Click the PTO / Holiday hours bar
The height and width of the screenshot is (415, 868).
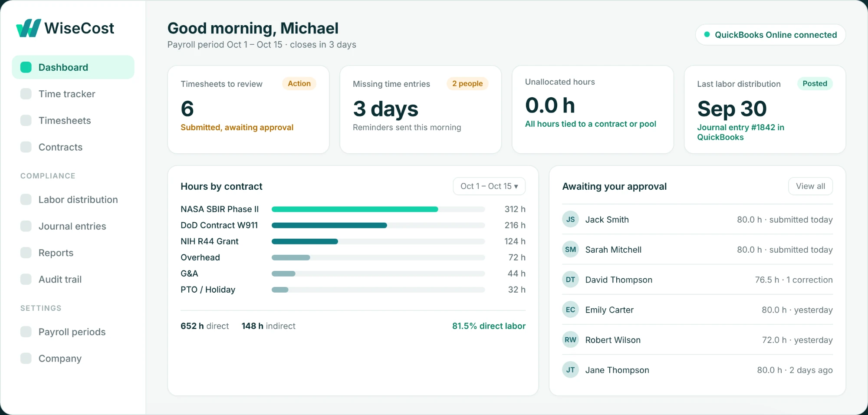[378, 290]
